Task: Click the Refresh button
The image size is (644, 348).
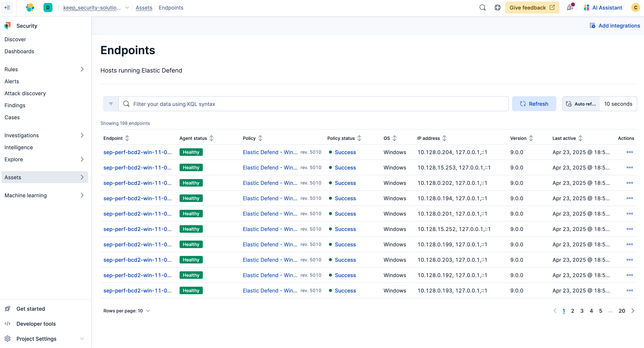Action: click(534, 104)
